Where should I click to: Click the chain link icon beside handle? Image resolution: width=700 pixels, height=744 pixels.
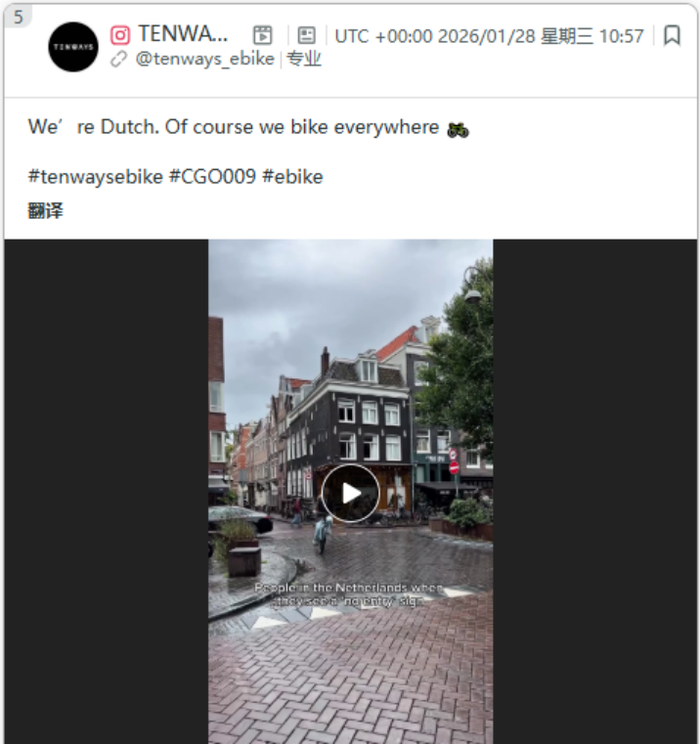click(118, 60)
